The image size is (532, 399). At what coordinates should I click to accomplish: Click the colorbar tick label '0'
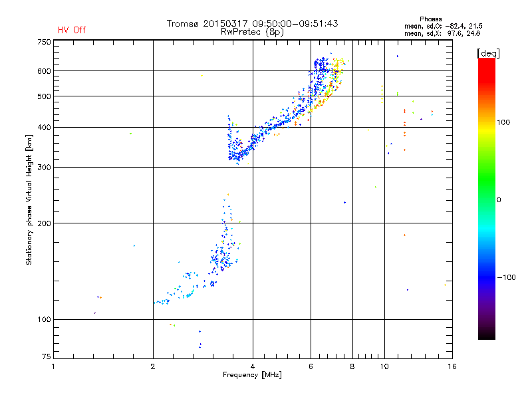499,200
